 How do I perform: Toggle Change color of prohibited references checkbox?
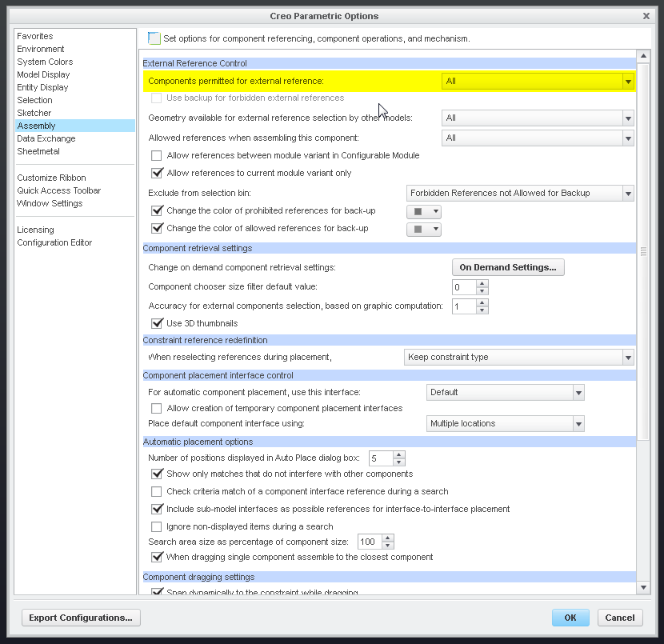157,211
